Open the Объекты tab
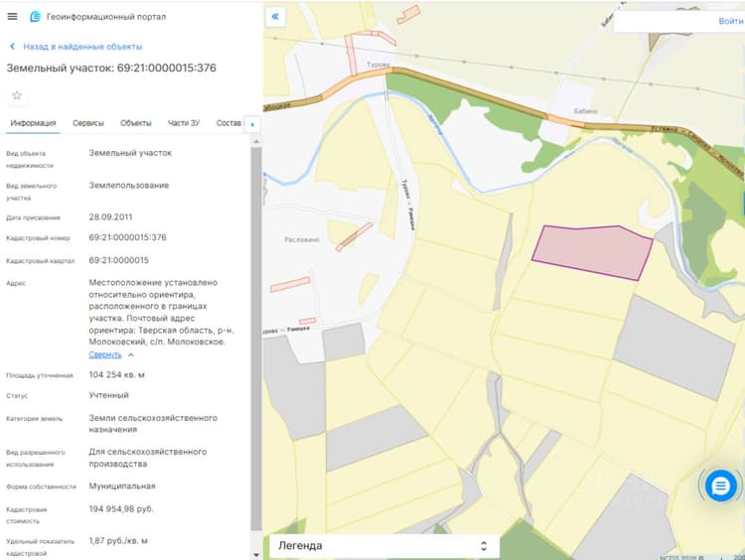The height and width of the screenshot is (560, 745). pyautogui.click(x=135, y=123)
